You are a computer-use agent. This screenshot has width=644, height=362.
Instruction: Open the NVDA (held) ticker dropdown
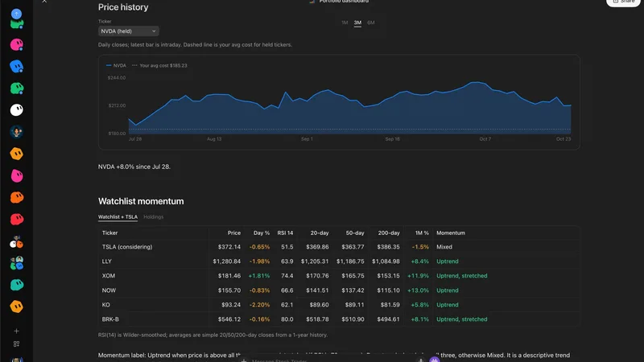point(129,31)
